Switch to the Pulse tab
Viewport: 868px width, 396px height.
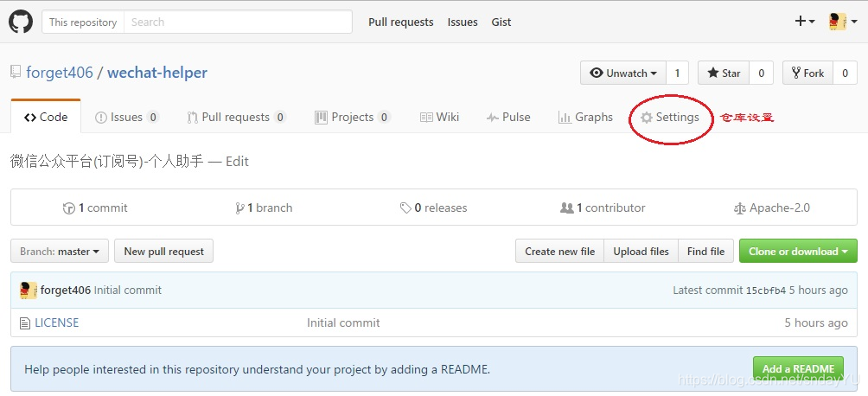click(508, 118)
